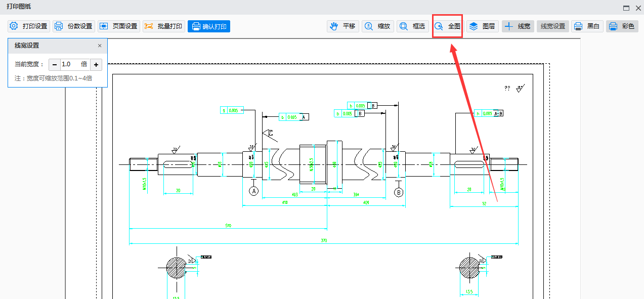Image resolution: width=644 pixels, height=299 pixels.
Task: Choose the 框选 window-select tool
Action: coord(413,26)
